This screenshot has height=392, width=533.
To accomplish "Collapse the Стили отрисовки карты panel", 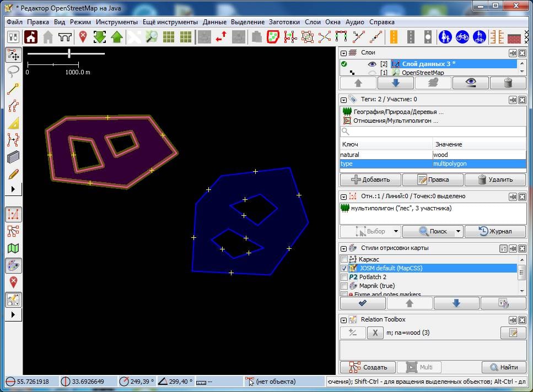I will [343, 248].
